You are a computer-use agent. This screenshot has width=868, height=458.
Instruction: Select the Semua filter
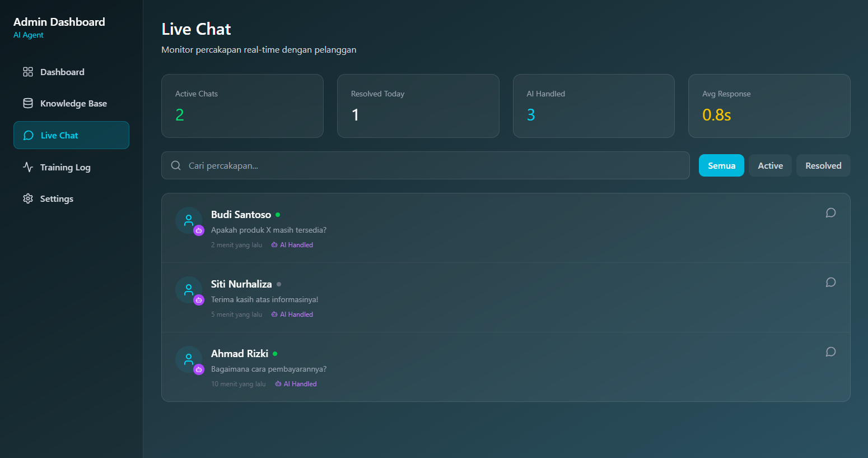click(721, 166)
